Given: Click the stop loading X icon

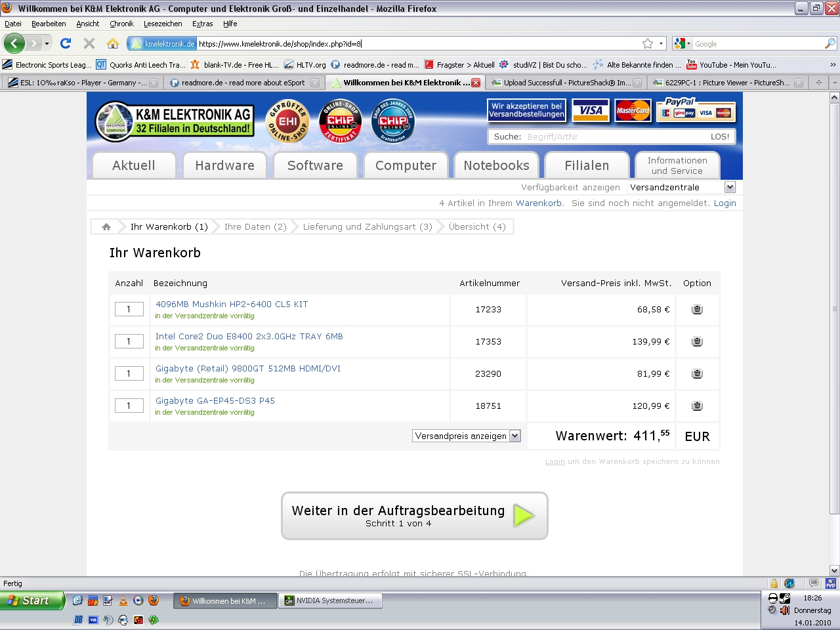Looking at the screenshot, I should 89,43.
